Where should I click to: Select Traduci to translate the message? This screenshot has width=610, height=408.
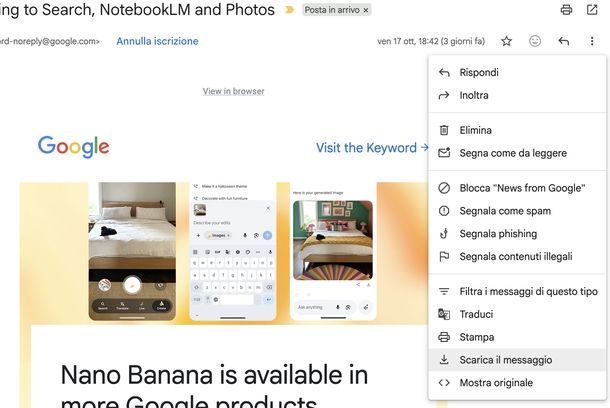[x=517, y=314]
